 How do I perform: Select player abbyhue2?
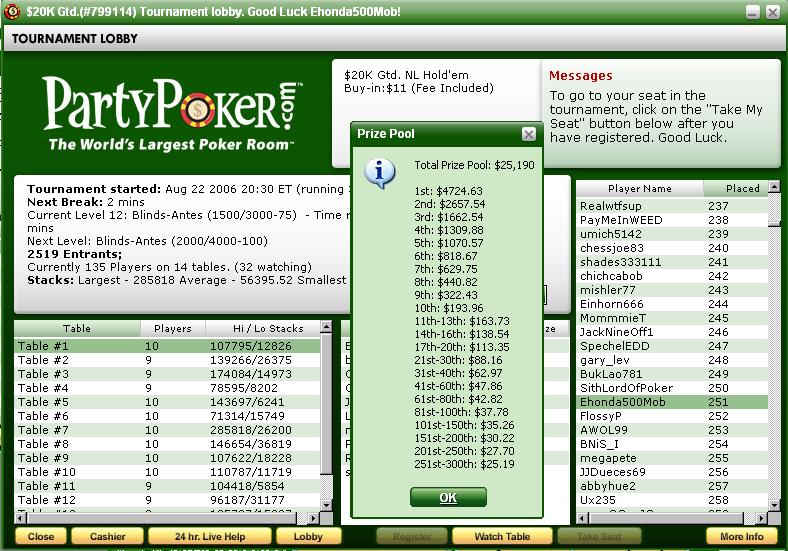click(672, 486)
